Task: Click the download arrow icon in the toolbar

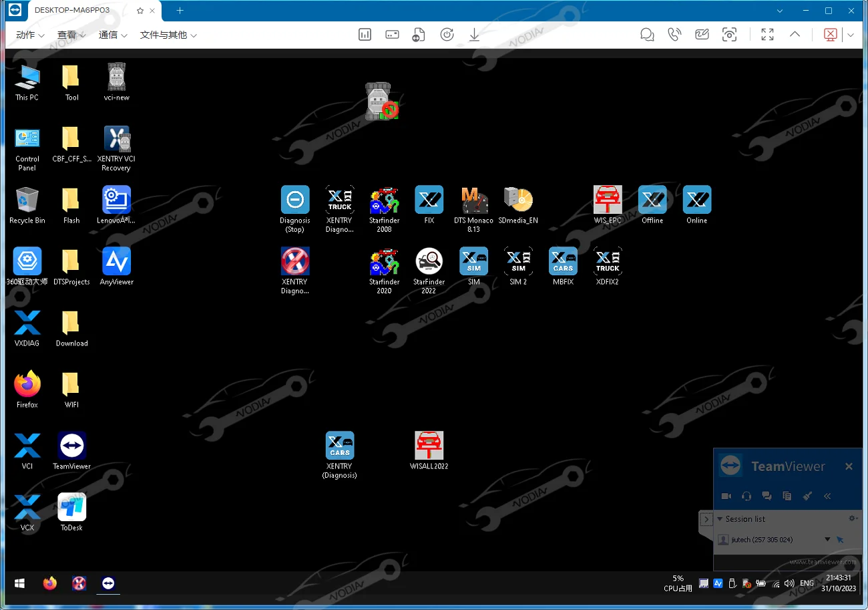Action: point(474,35)
